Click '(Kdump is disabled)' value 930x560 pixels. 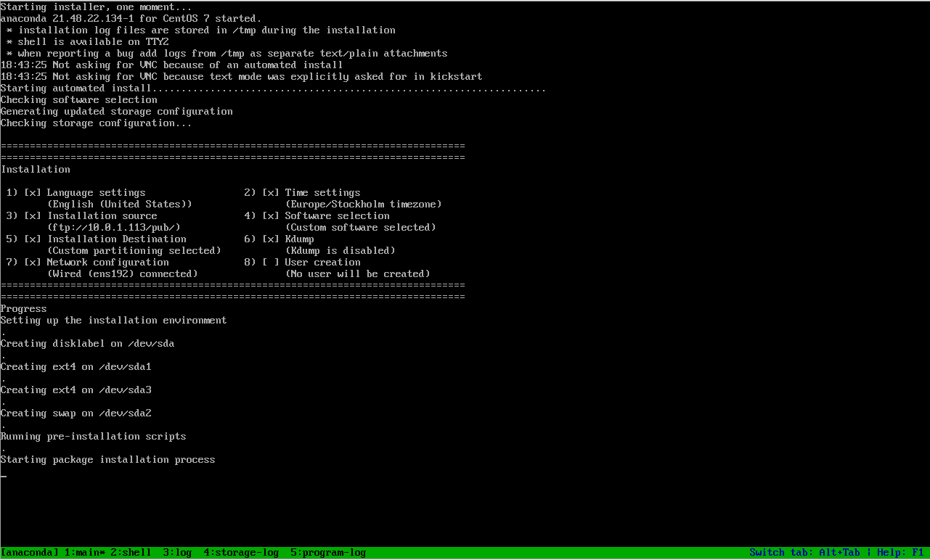[x=340, y=251]
